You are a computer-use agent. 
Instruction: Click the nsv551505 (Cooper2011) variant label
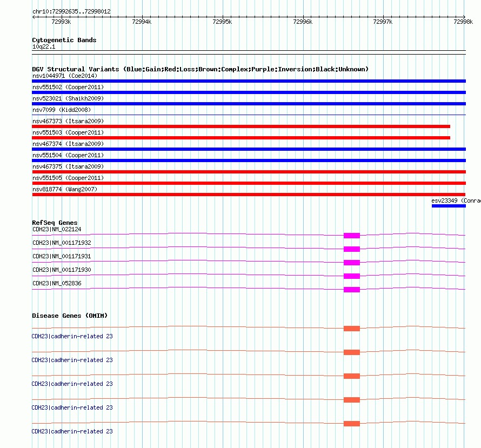pos(68,178)
